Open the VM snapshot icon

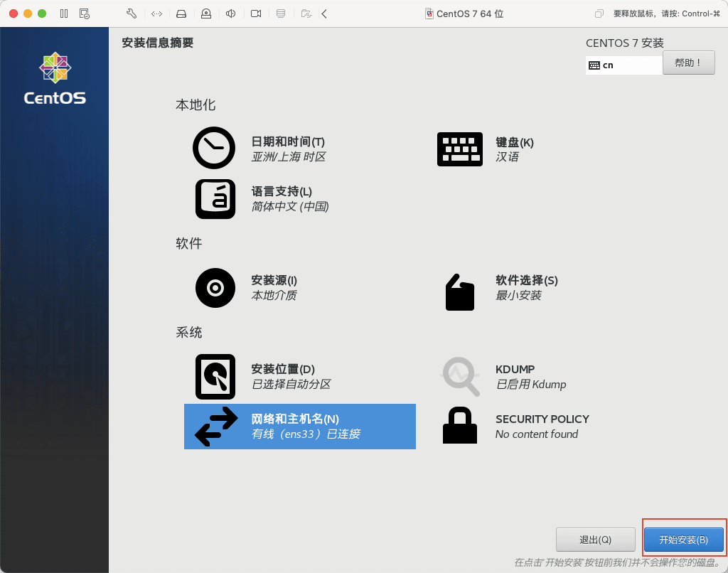coord(85,14)
